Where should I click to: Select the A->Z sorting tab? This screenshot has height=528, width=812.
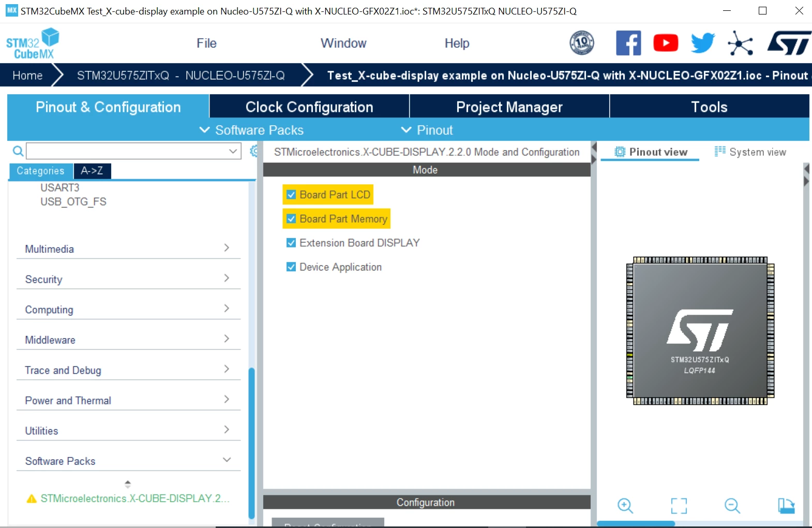(92, 171)
